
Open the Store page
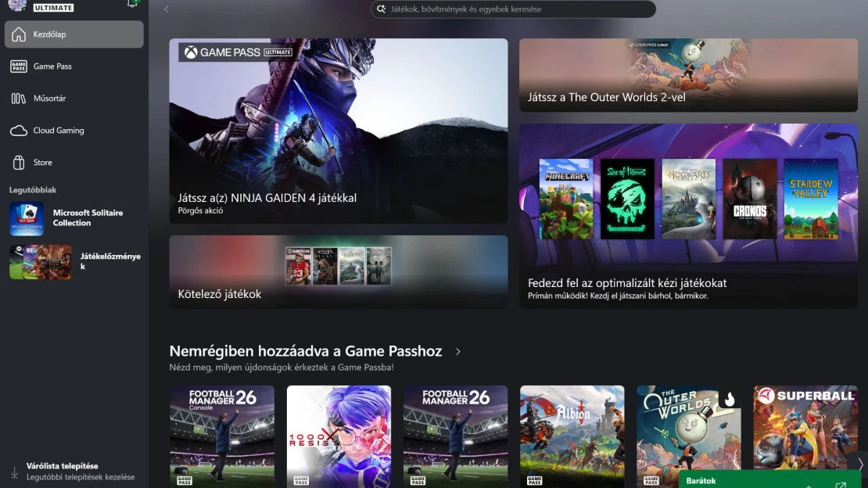point(74,163)
